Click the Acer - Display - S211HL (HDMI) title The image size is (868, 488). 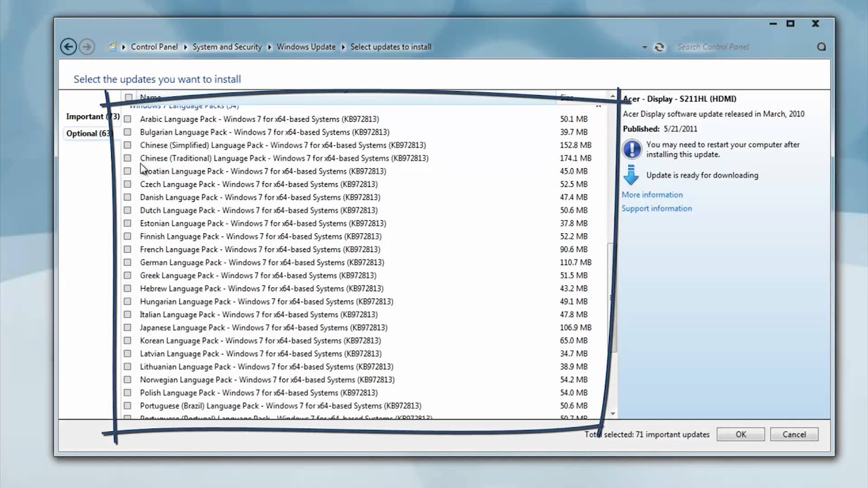(x=679, y=99)
